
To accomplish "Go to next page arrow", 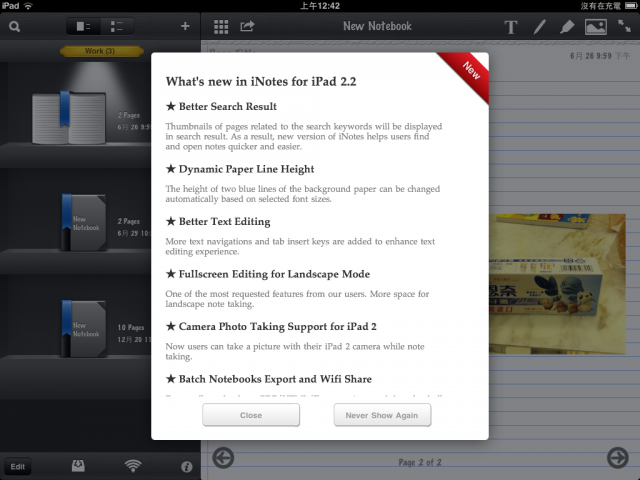I will tap(618, 458).
